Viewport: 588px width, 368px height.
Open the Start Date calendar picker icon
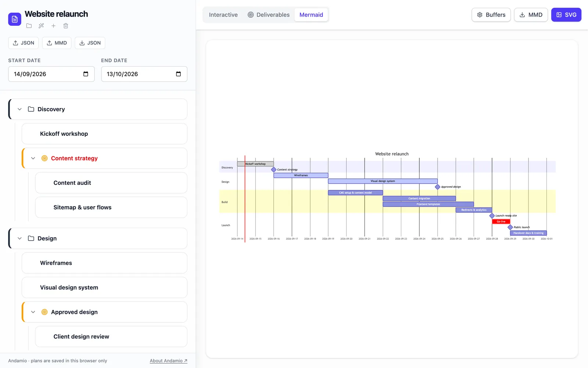[x=86, y=74]
